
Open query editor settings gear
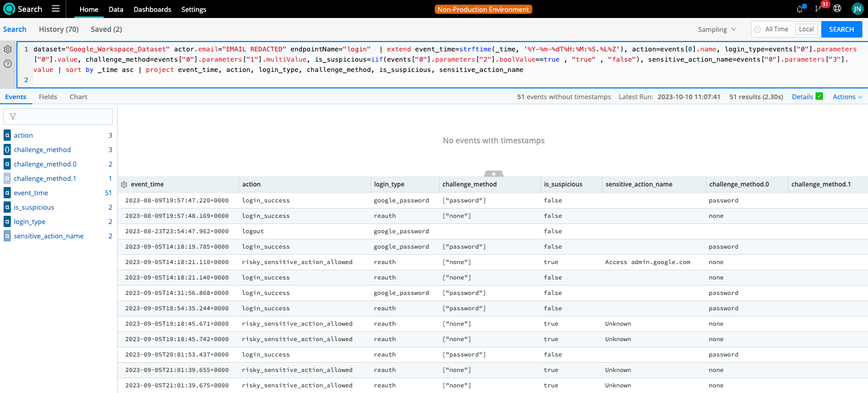8,49
